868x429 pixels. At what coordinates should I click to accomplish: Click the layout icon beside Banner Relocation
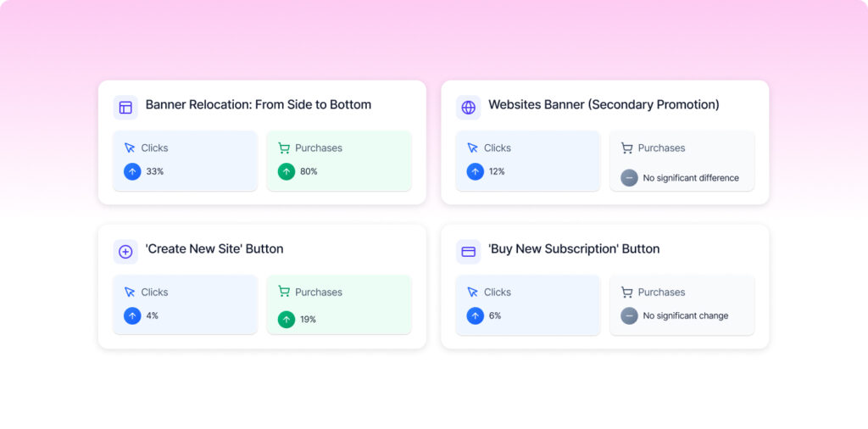coord(125,107)
